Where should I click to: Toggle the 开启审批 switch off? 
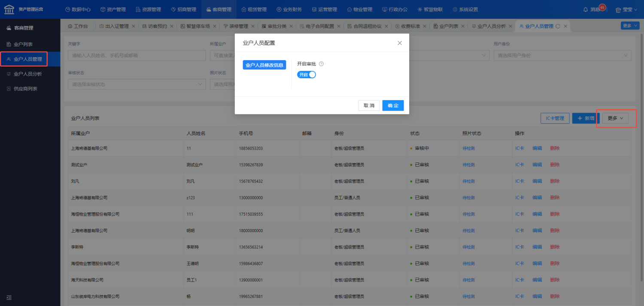coord(307,74)
